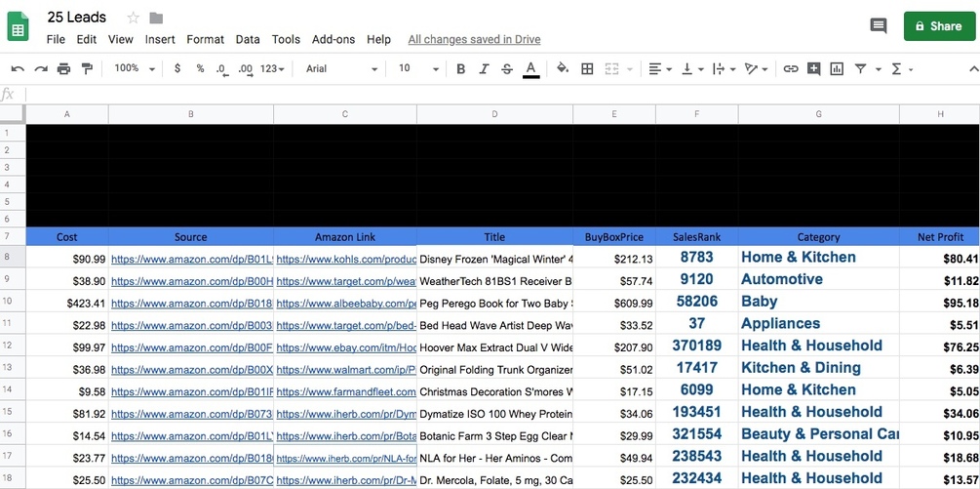Format as percent icon
Screen dimensions: 980x489
[200, 68]
